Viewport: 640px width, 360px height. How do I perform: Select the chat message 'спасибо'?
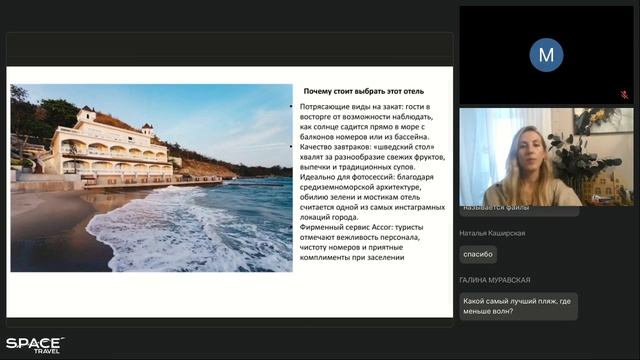pyautogui.click(x=478, y=254)
